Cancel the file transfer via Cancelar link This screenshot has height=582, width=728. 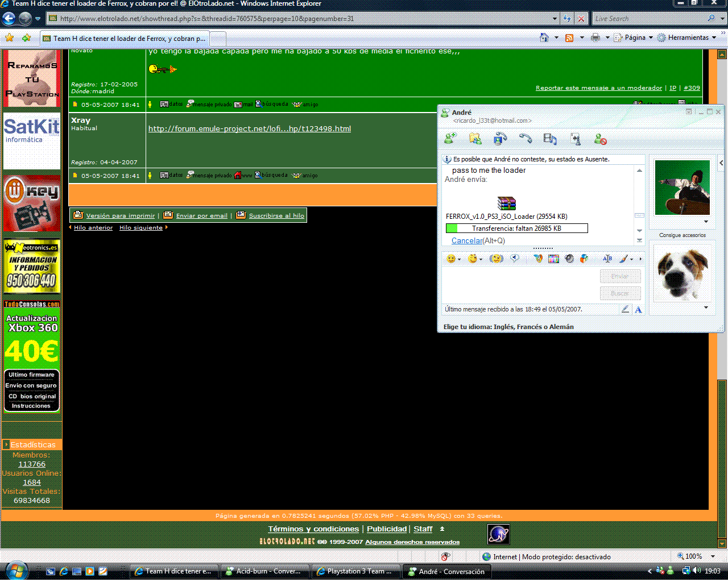466,240
